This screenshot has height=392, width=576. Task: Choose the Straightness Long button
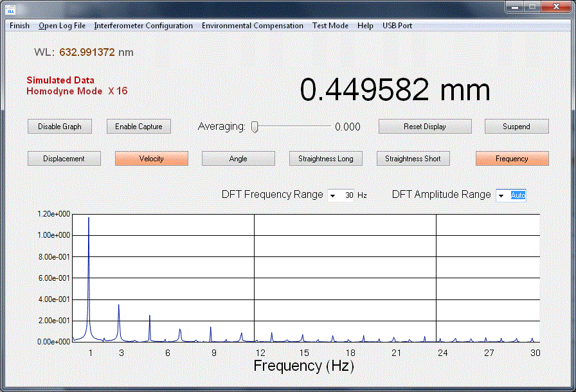coord(326,159)
